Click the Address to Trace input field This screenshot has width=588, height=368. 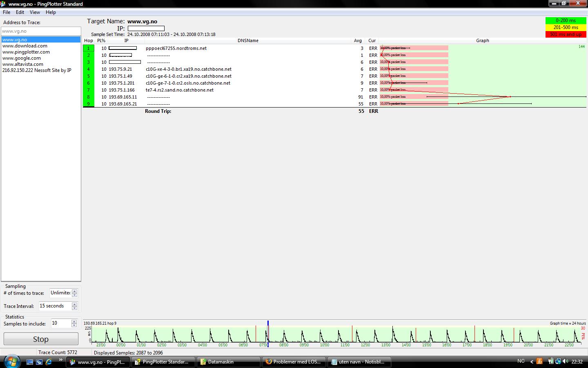(x=41, y=31)
